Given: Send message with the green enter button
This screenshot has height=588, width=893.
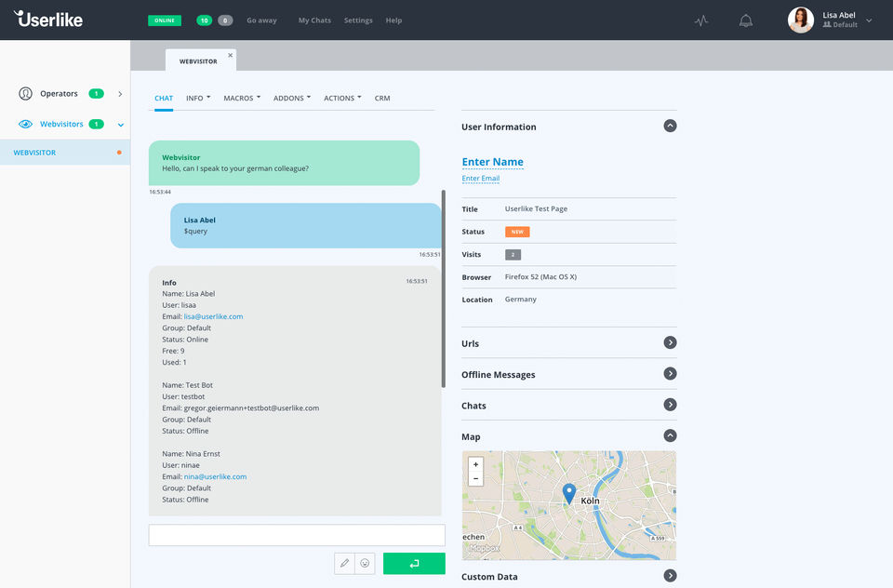Looking at the screenshot, I should coord(414,563).
